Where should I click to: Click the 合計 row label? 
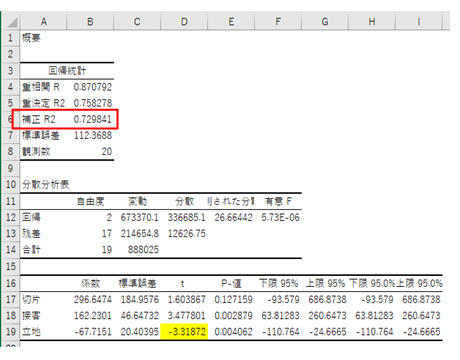(31, 250)
